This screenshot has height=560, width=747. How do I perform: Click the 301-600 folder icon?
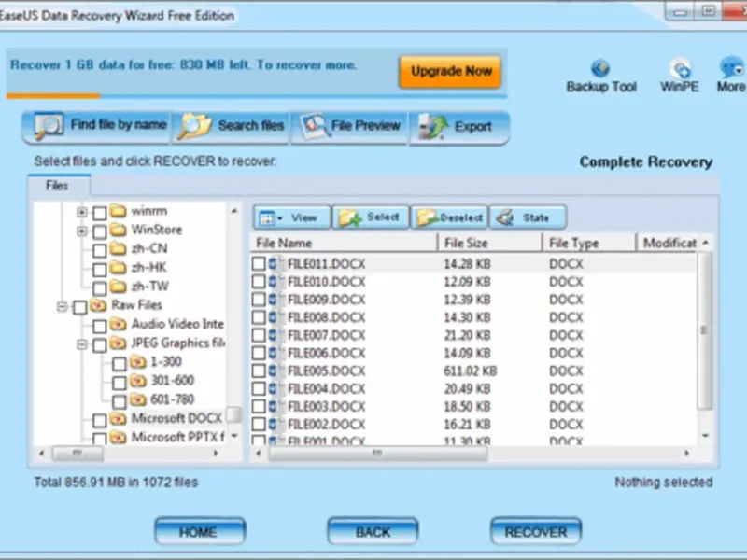[x=137, y=381]
